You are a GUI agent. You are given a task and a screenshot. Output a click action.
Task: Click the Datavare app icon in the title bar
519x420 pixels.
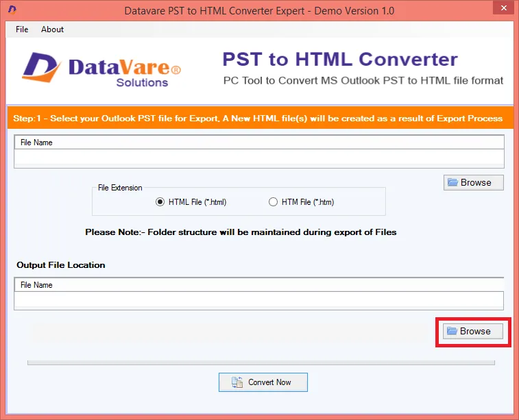pos(12,10)
